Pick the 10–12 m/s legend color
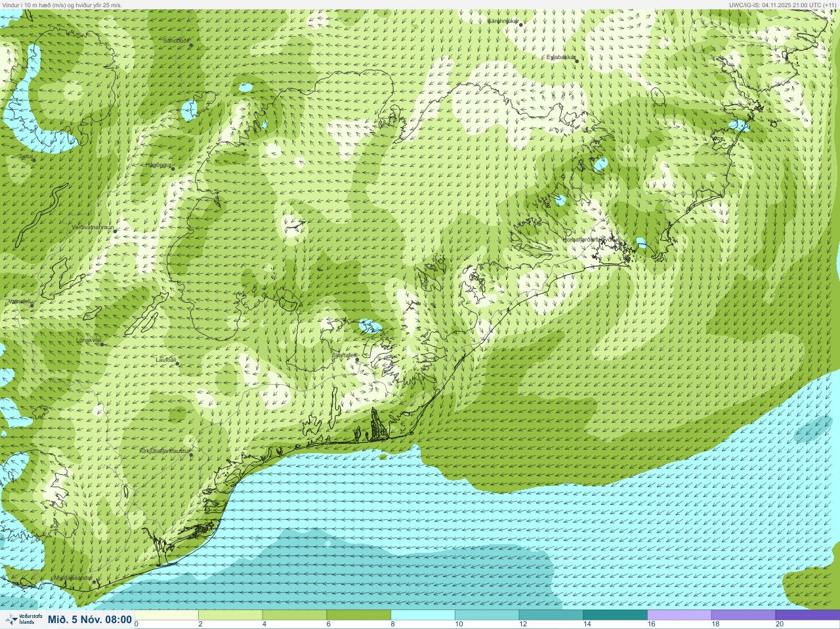840x629 pixels. pyautogui.click(x=488, y=615)
